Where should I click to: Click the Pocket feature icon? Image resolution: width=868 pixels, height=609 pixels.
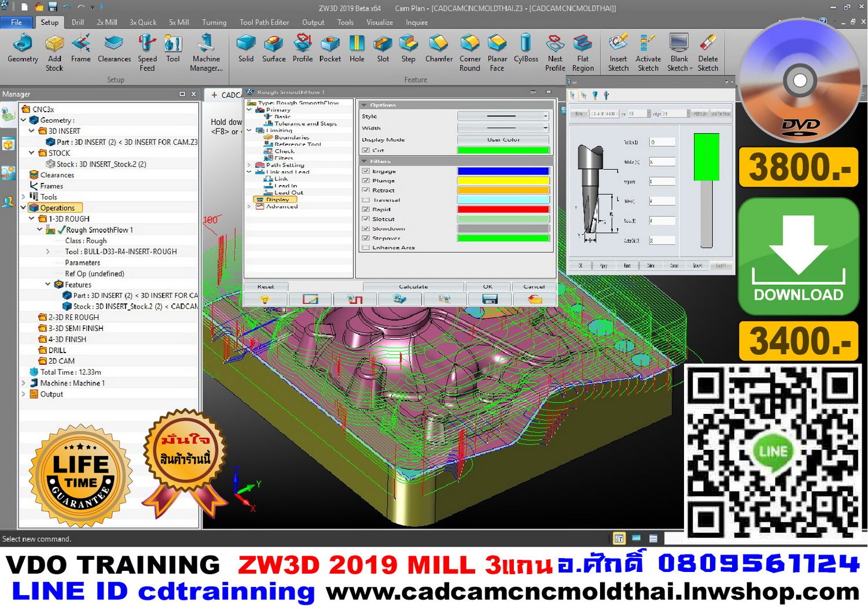point(330,48)
